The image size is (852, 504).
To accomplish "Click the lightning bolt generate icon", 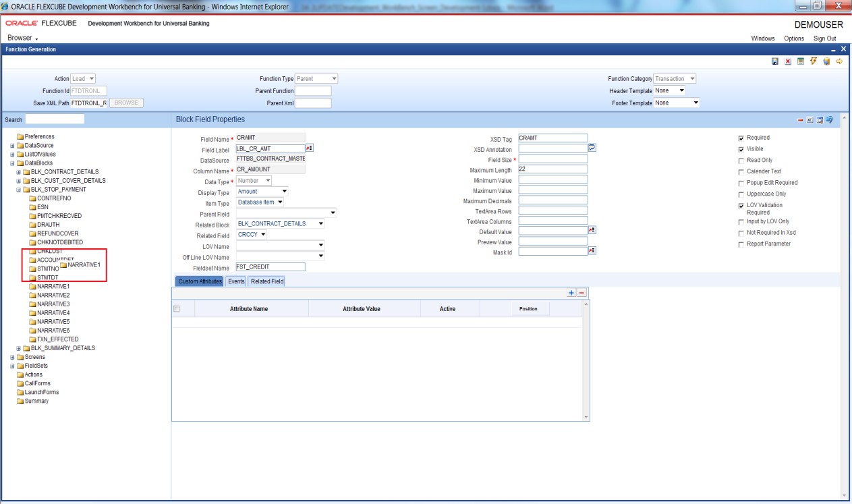I will (814, 61).
